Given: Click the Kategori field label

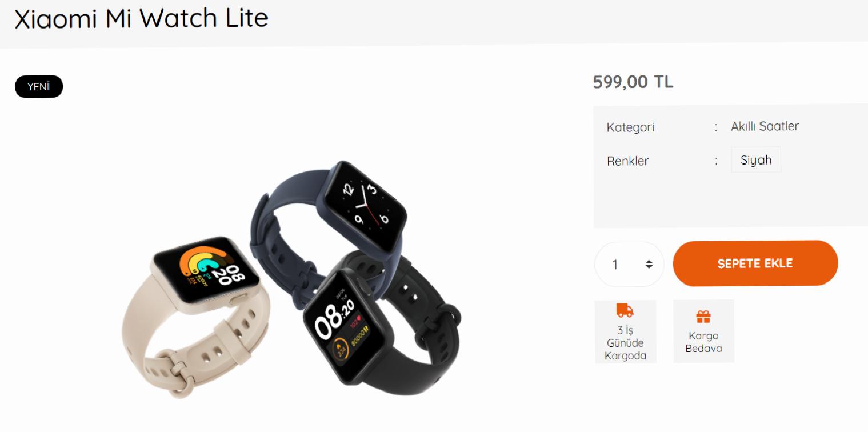Looking at the screenshot, I should coord(631,127).
